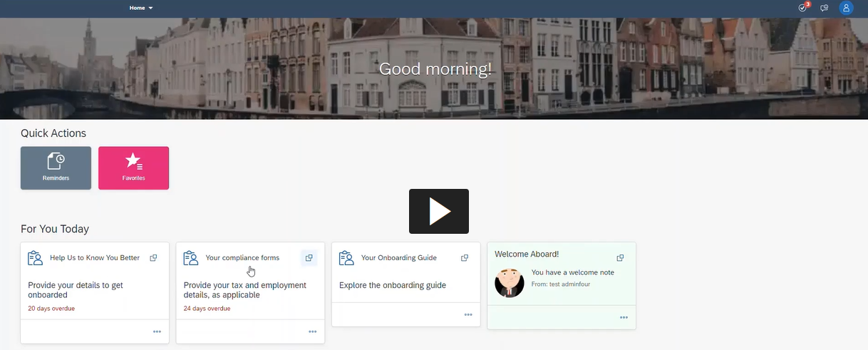Open the Home navigation dropdown

coord(141,8)
